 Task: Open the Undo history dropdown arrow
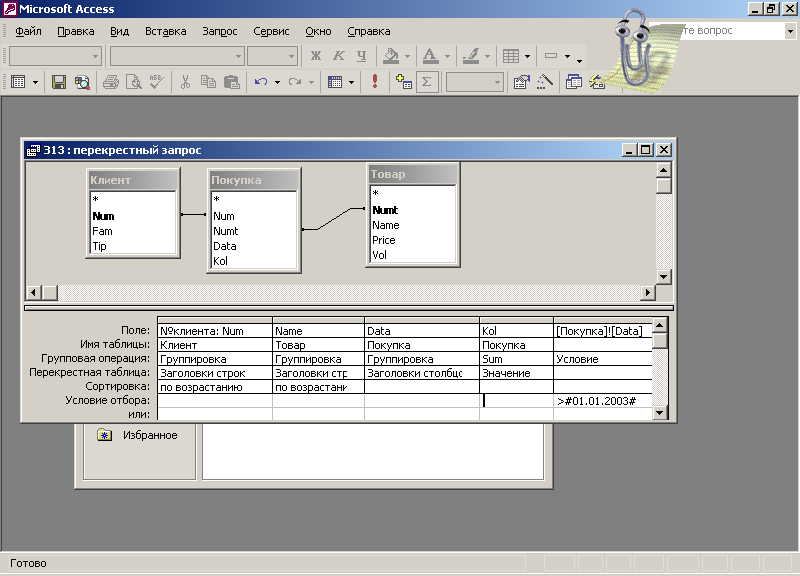[x=277, y=82]
